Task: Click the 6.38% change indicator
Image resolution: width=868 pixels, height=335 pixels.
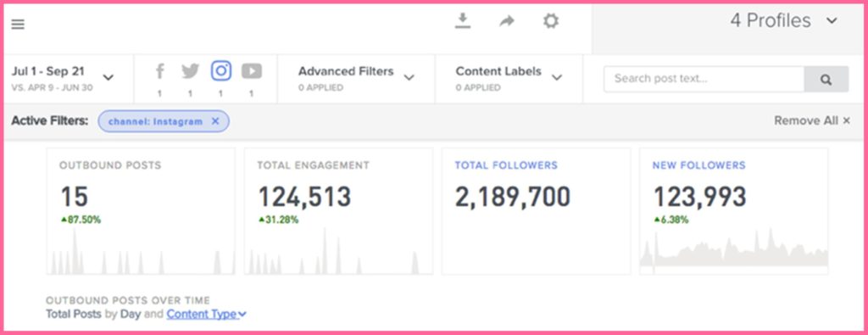Action: click(x=671, y=220)
